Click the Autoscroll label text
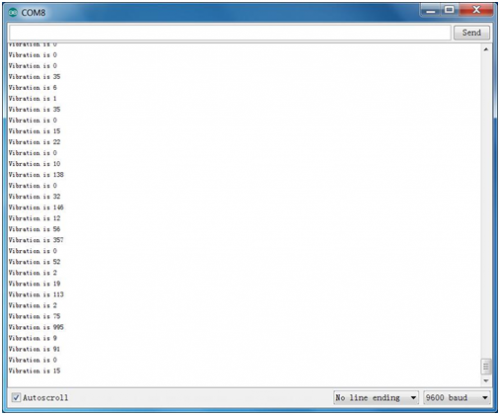This screenshot has height=415, width=500. 45,398
